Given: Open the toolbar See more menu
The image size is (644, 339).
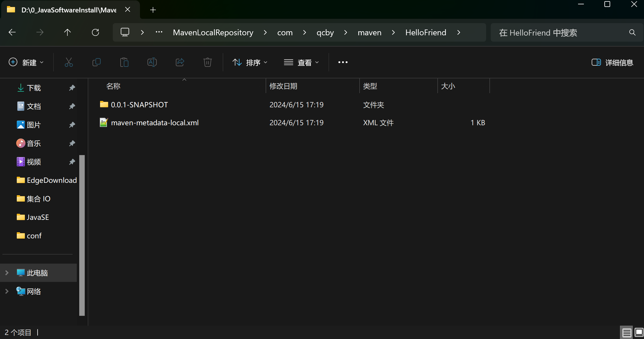Looking at the screenshot, I should [343, 62].
